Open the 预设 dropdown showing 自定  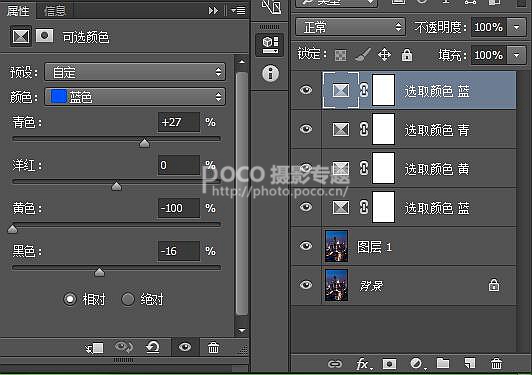135,72
